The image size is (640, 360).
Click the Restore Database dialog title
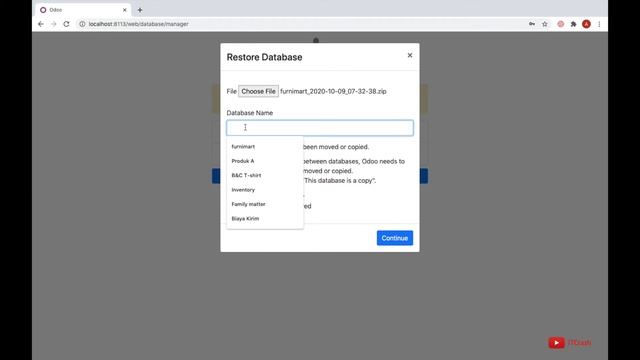264,57
